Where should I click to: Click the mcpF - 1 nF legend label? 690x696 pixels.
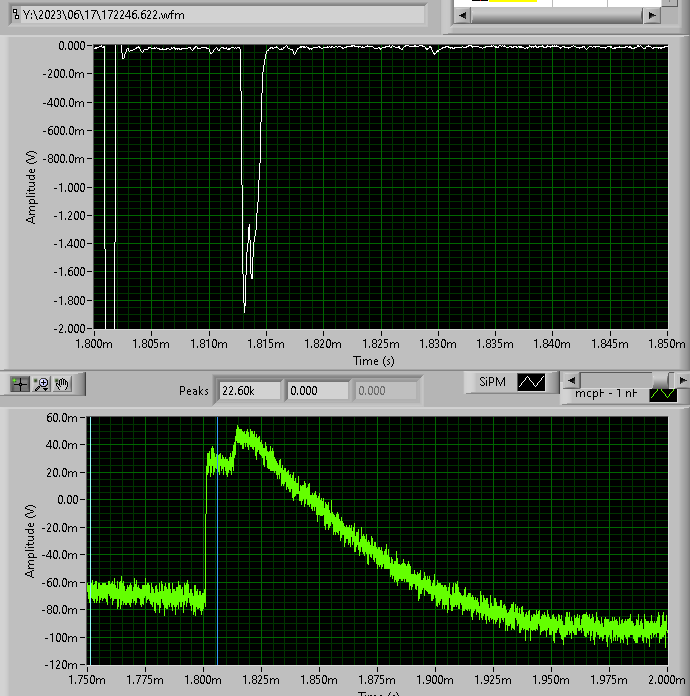[x=606, y=395]
